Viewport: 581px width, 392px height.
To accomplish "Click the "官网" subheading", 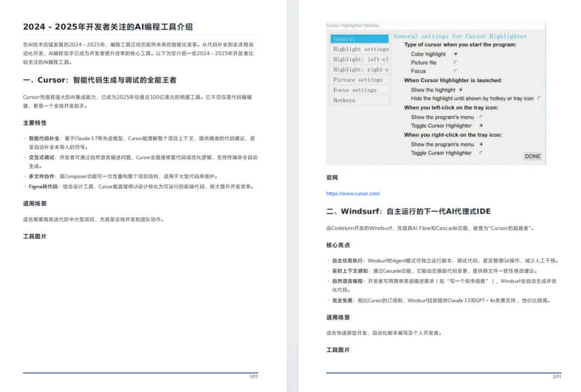I will (x=332, y=178).
